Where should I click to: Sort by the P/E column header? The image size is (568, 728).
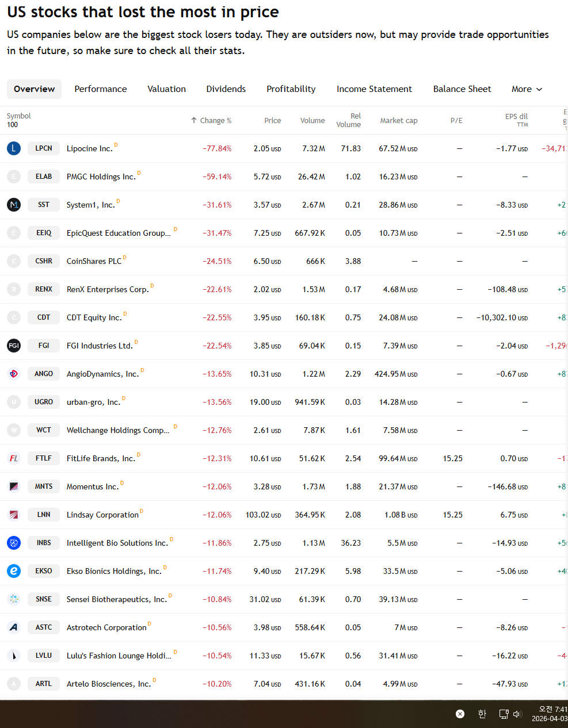[456, 121]
